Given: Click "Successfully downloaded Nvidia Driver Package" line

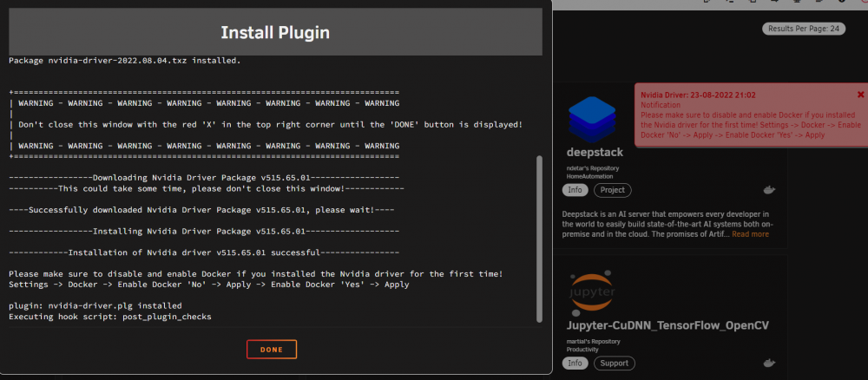Looking at the screenshot, I should click(201, 210).
